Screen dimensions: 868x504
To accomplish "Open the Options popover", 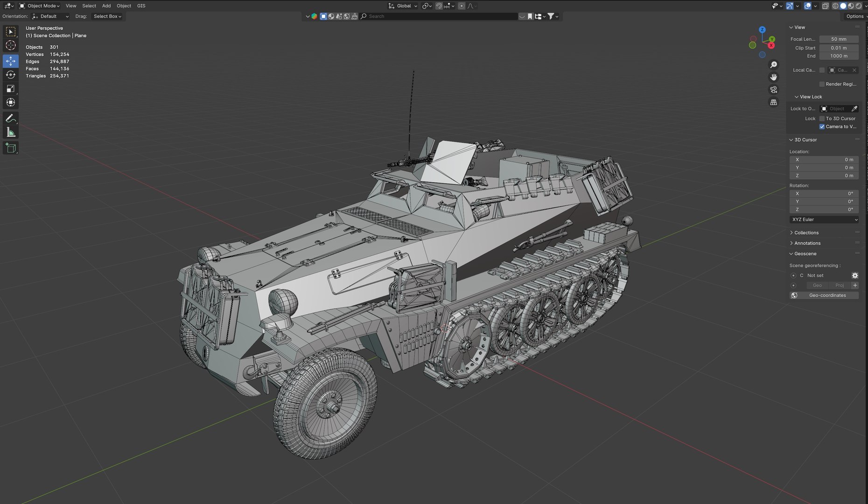I will tap(855, 16).
